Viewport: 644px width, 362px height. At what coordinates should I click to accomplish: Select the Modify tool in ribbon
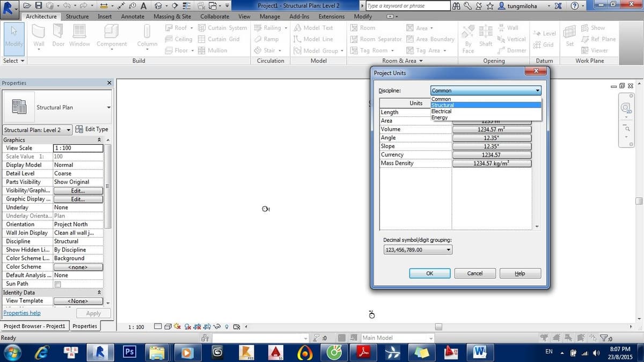13,39
